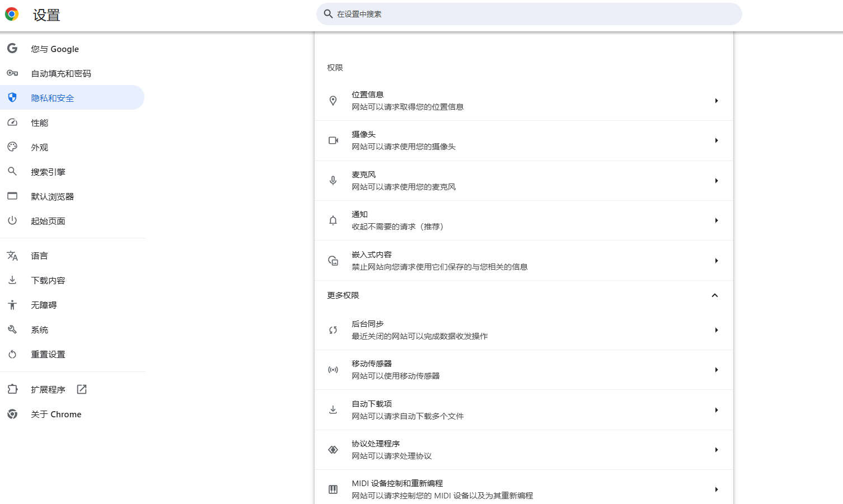This screenshot has height=504, width=843.
Task: Open 协议处理程序 via its right arrow
Action: click(716, 450)
